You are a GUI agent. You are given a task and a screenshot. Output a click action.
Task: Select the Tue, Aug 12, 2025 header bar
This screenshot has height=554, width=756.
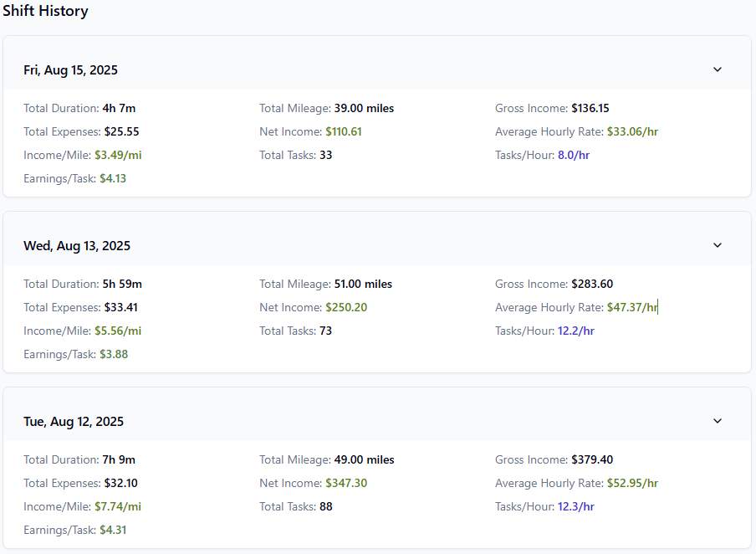[x=74, y=421]
